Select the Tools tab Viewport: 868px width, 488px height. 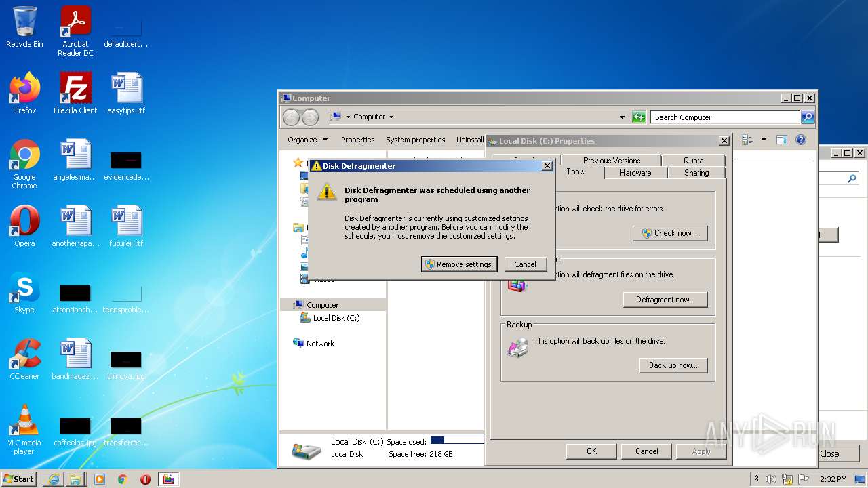[575, 171]
